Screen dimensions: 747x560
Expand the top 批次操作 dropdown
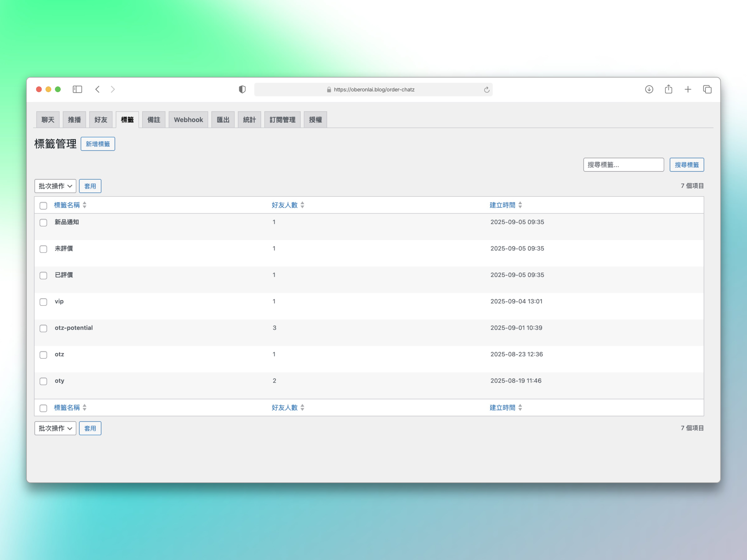tap(55, 186)
